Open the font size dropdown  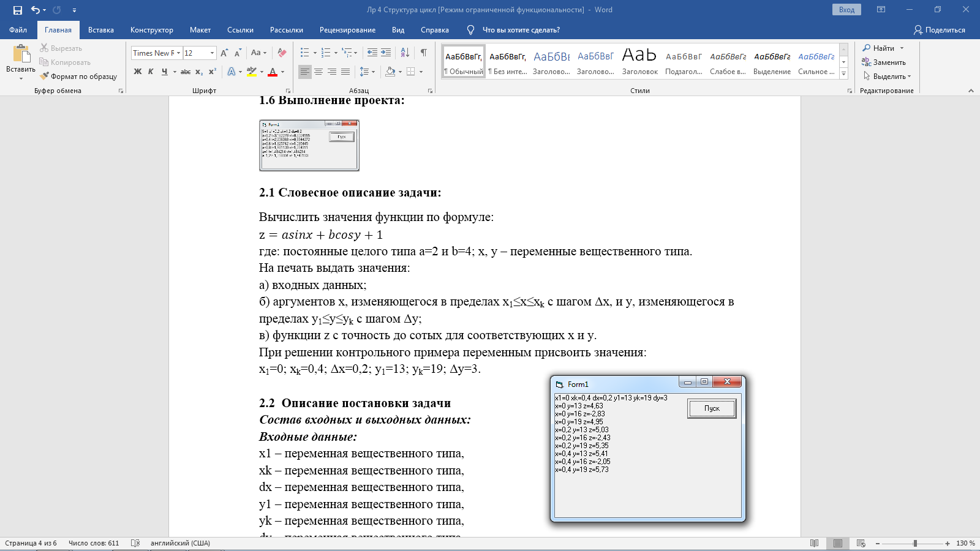(x=212, y=53)
